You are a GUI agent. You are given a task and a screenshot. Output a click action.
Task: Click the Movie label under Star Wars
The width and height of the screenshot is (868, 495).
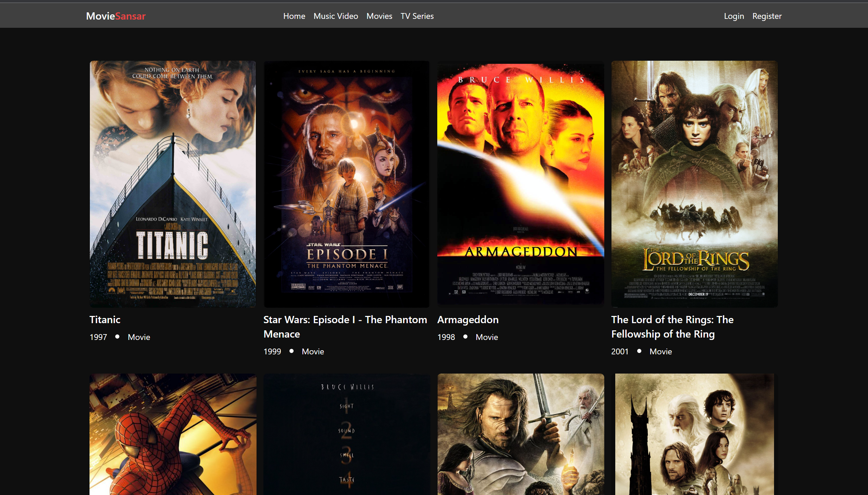pyautogui.click(x=313, y=352)
